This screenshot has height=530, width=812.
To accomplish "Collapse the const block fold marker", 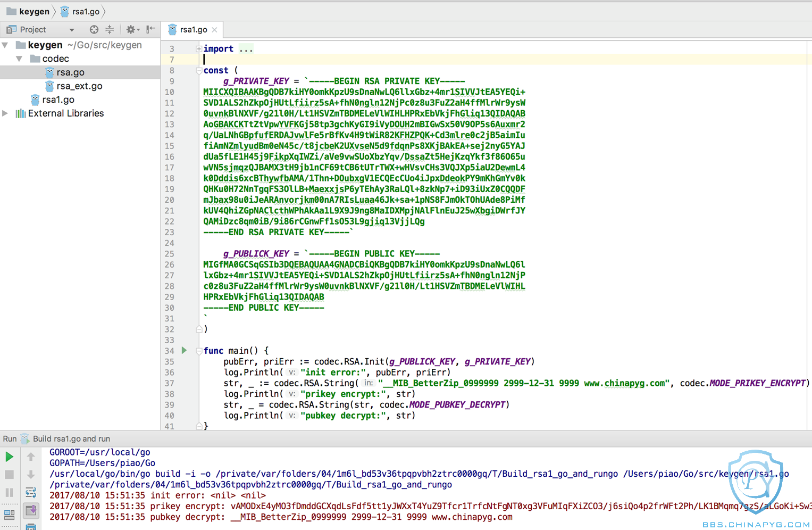I will (199, 70).
